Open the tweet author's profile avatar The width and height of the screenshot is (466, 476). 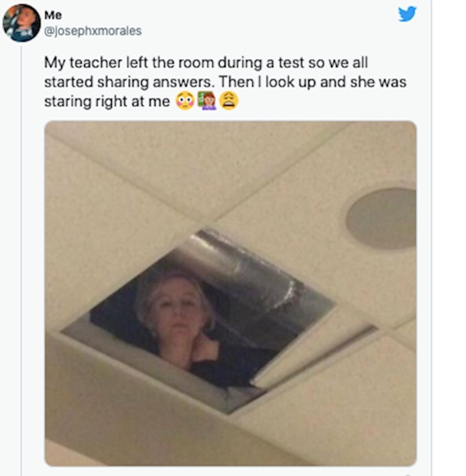tap(21, 23)
